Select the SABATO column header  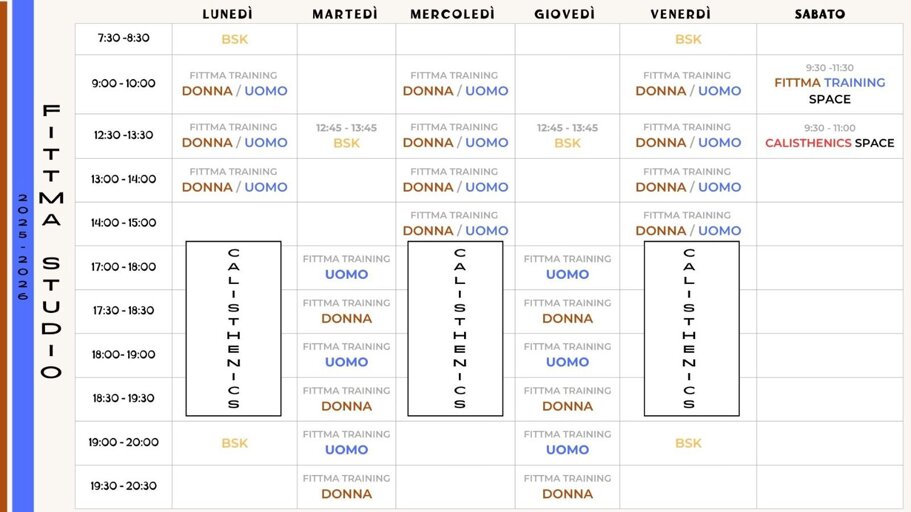(819, 14)
